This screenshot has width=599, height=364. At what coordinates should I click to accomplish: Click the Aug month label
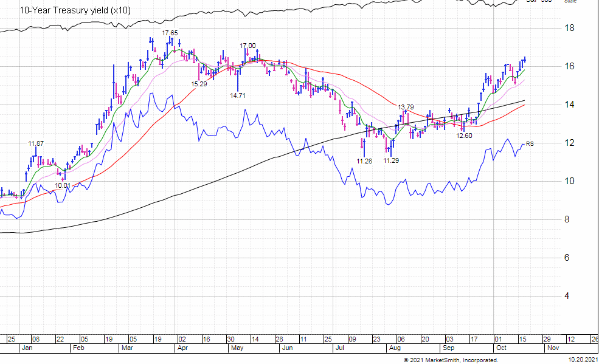(x=395, y=348)
